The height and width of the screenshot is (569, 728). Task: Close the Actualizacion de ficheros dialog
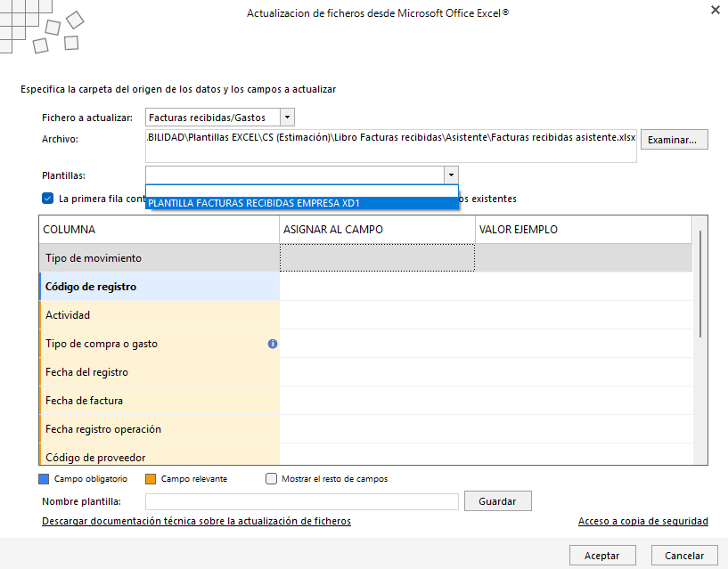pos(715,10)
